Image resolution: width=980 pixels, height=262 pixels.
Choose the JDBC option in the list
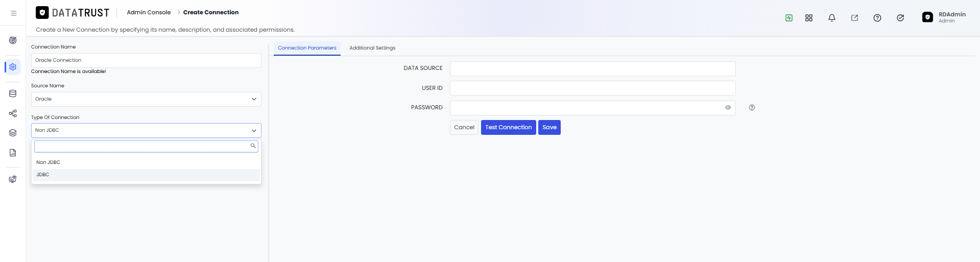[x=146, y=175]
